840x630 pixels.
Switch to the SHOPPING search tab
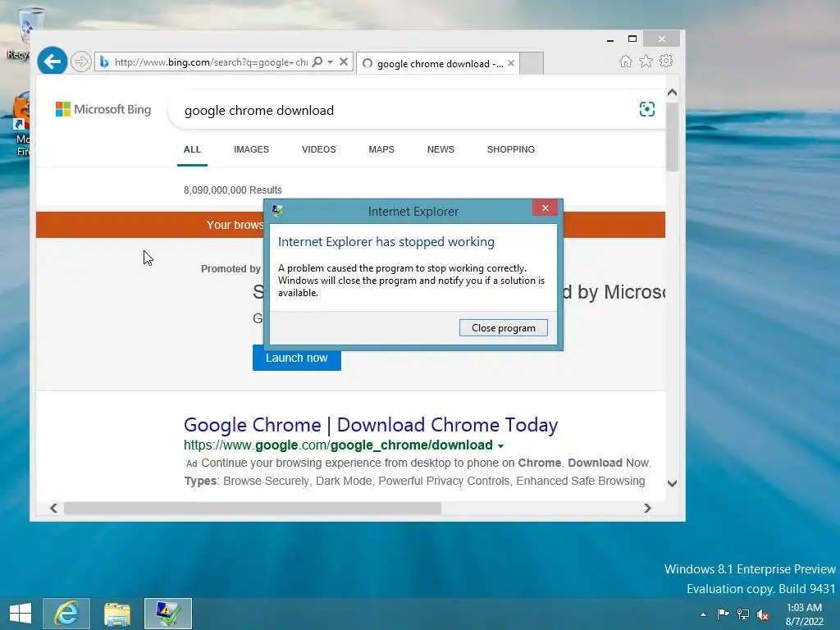[x=510, y=149]
